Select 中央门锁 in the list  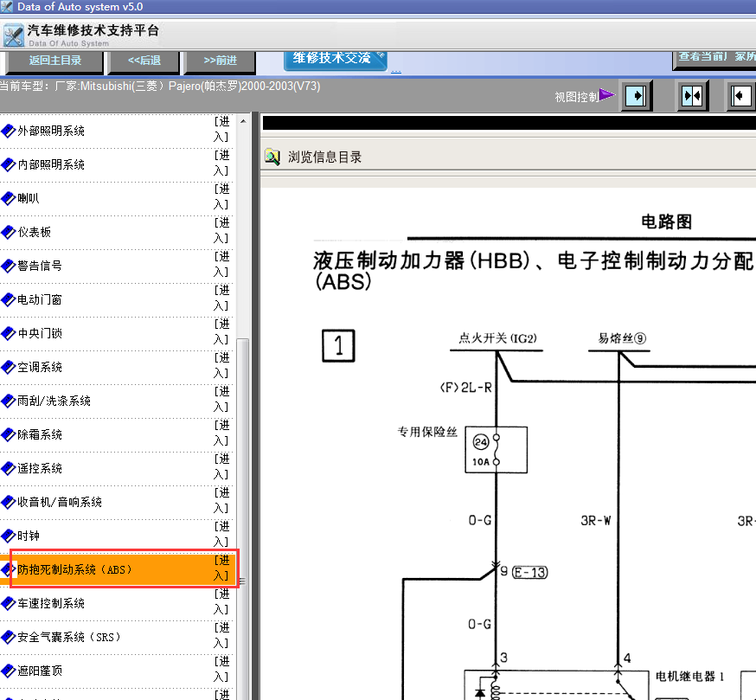(40, 333)
